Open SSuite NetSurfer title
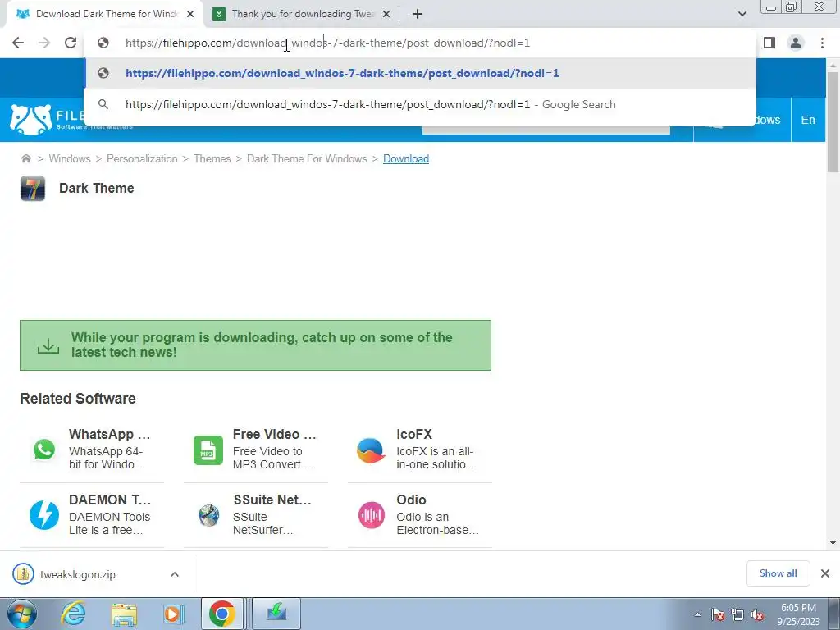Image resolution: width=840 pixels, height=630 pixels. coord(272,500)
